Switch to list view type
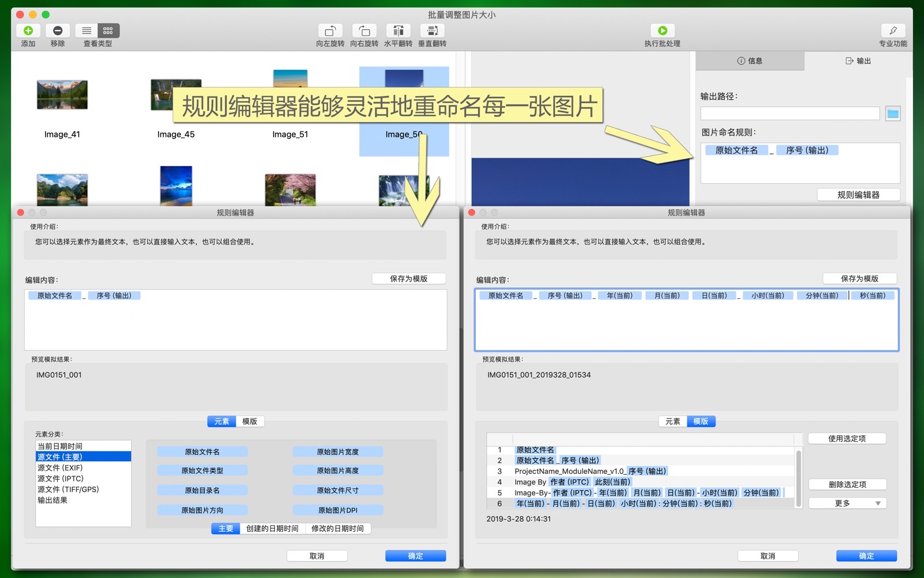The width and height of the screenshot is (924, 578). [87, 31]
